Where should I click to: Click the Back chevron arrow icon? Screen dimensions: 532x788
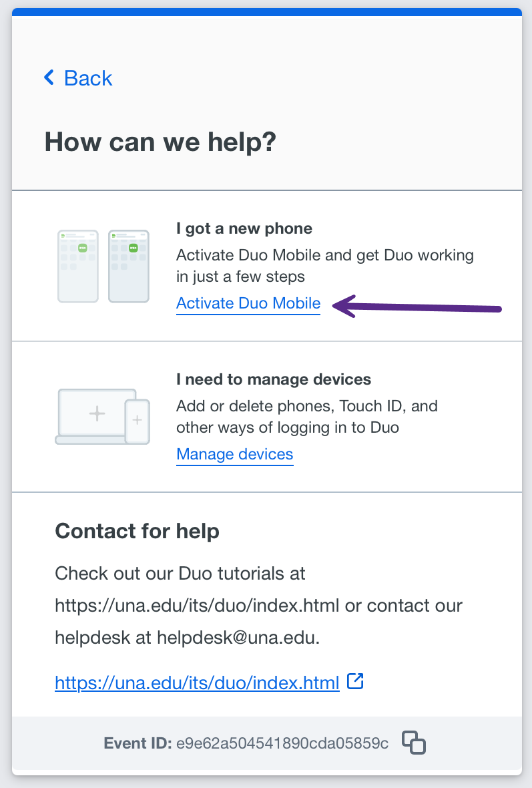(49, 78)
